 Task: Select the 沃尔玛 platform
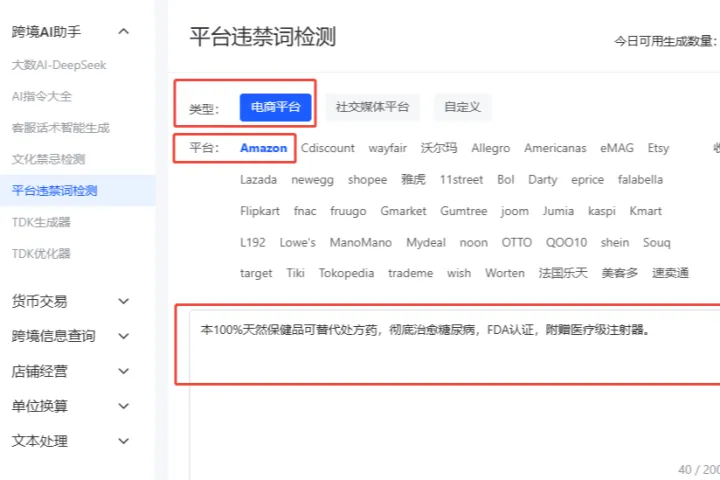(439, 148)
